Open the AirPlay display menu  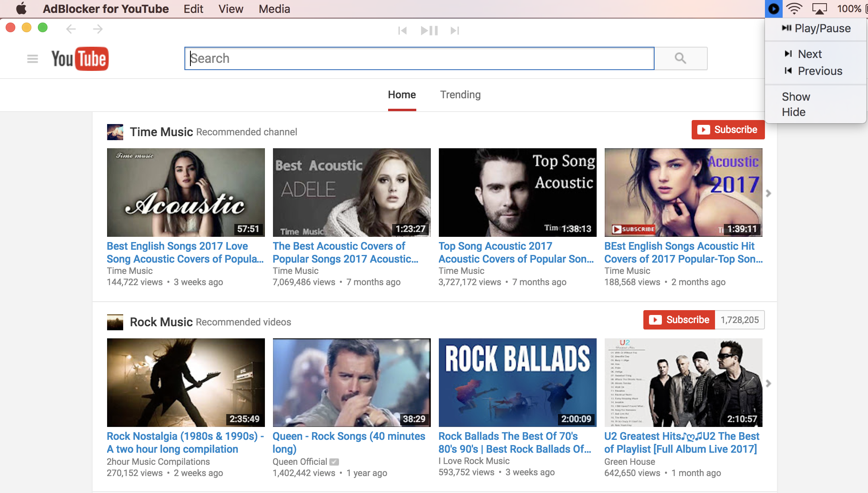point(819,8)
